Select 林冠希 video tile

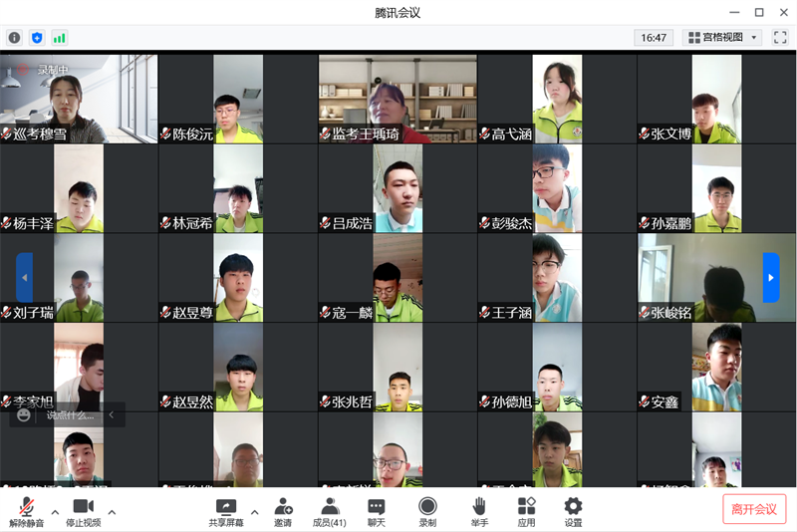coord(238,188)
